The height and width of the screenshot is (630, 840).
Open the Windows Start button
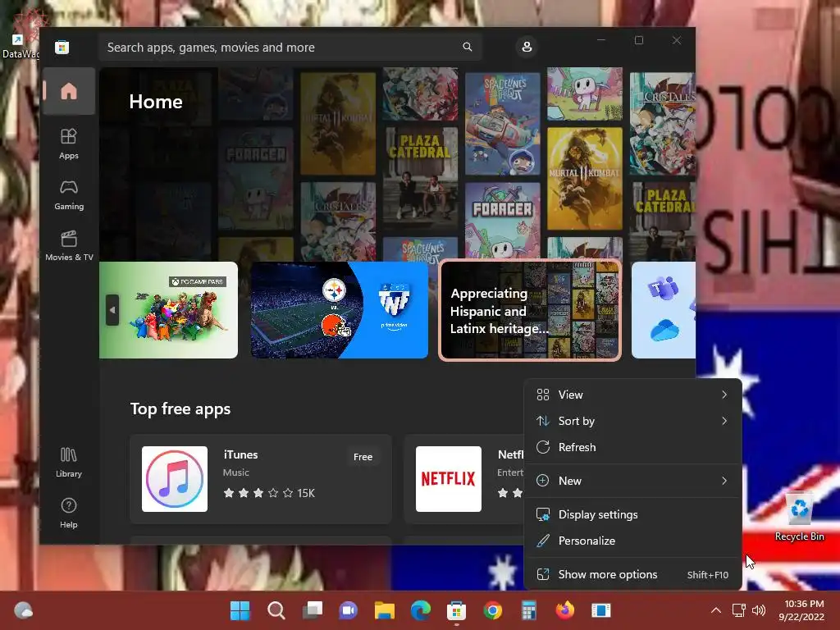point(240,610)
